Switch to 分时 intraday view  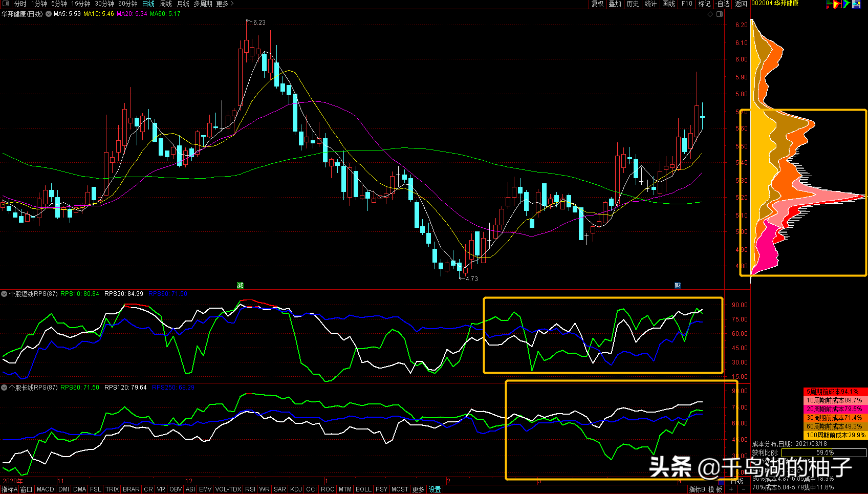(20, 4)
